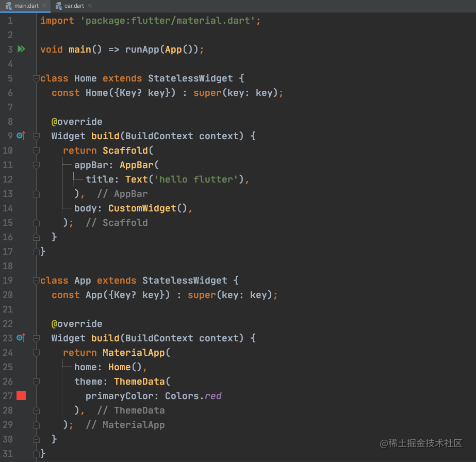Collapse Home's build method on line 9
The width and height of the screenshot is (476, 462).
coord(36,136)
